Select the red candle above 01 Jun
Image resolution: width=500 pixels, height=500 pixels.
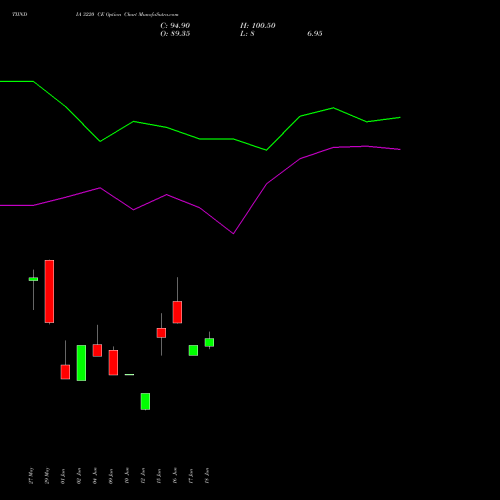pyautogui.click(x=65, y=372)
